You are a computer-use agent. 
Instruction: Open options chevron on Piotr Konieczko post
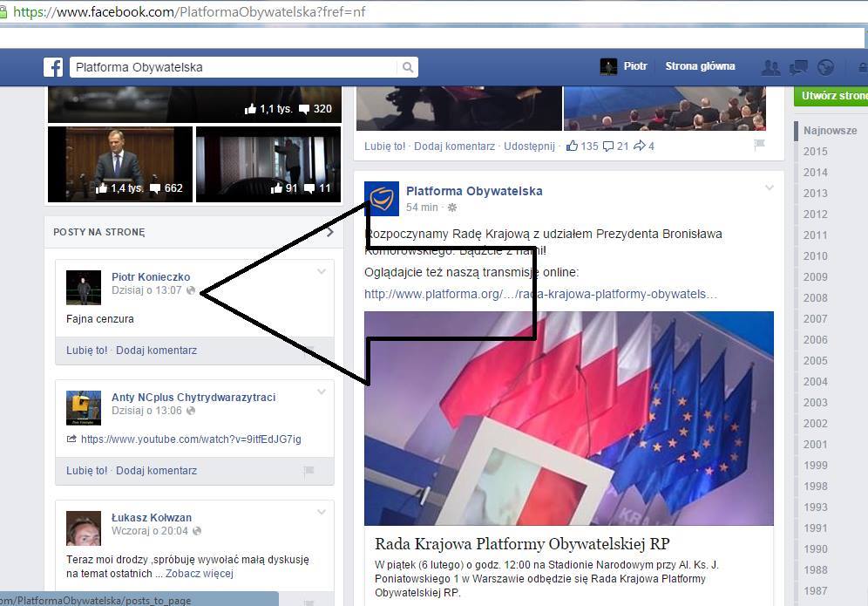click(x=322, y=272)
